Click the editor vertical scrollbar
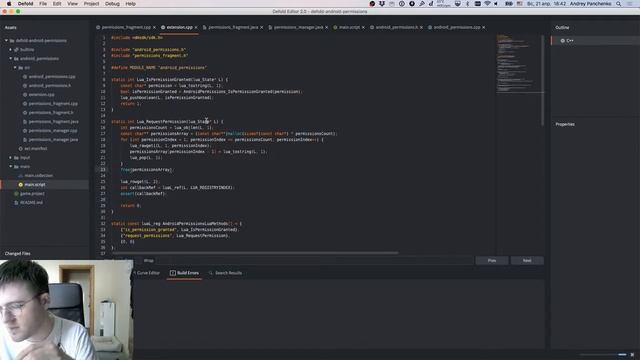 point(542,80)
